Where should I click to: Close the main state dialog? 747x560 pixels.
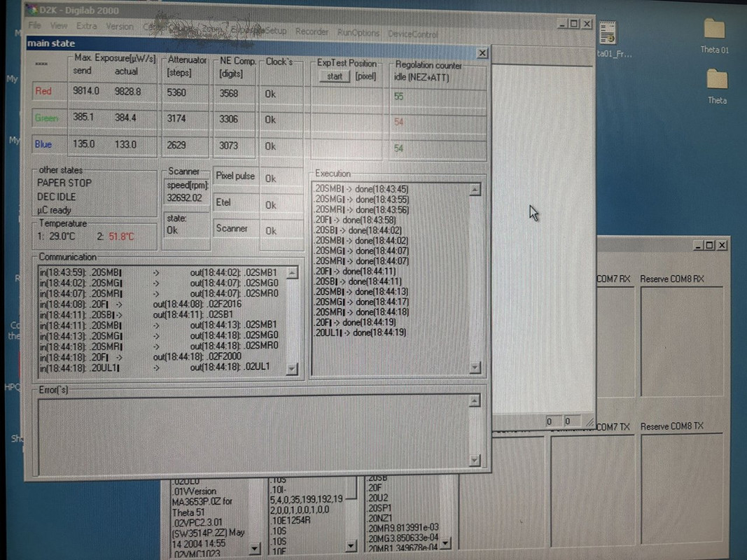pyautogui.click(x=482, y=53)
